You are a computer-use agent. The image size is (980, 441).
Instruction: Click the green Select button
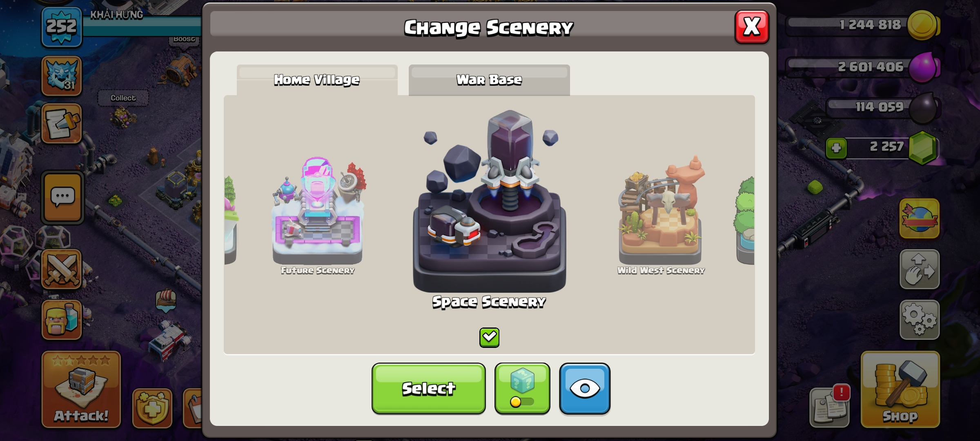(x=429, y=388)
